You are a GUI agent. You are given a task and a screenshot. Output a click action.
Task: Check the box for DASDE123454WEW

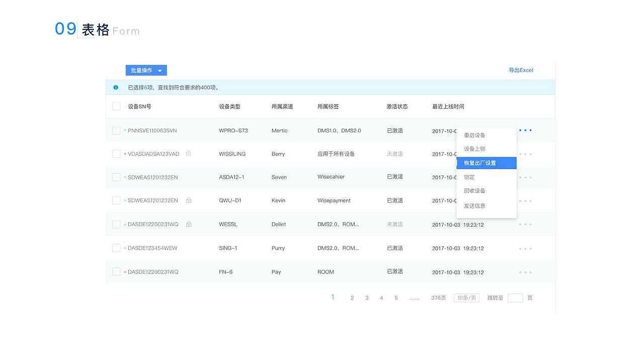pyautogui.click(x=116, y=248)
